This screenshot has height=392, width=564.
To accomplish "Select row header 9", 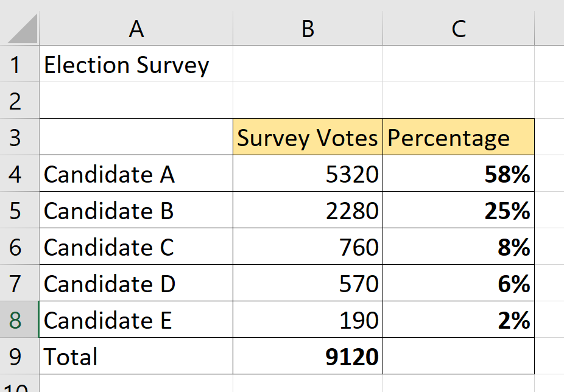I will [x=21, y=356].
